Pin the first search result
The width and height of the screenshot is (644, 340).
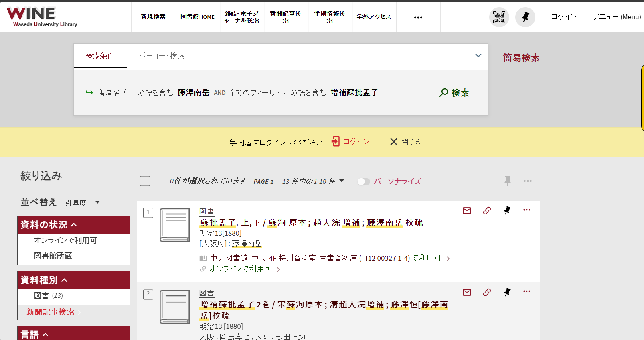[x=507, y=210]
